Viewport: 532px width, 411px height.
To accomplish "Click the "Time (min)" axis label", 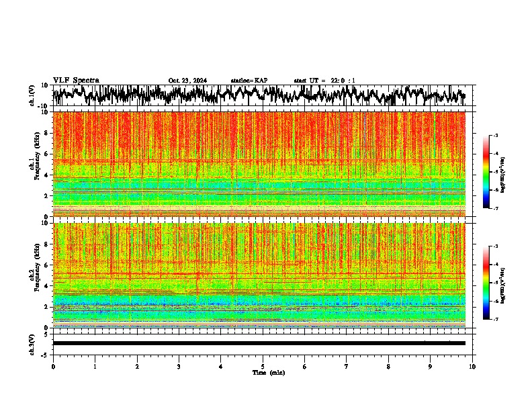I will (x=269, y=373).
